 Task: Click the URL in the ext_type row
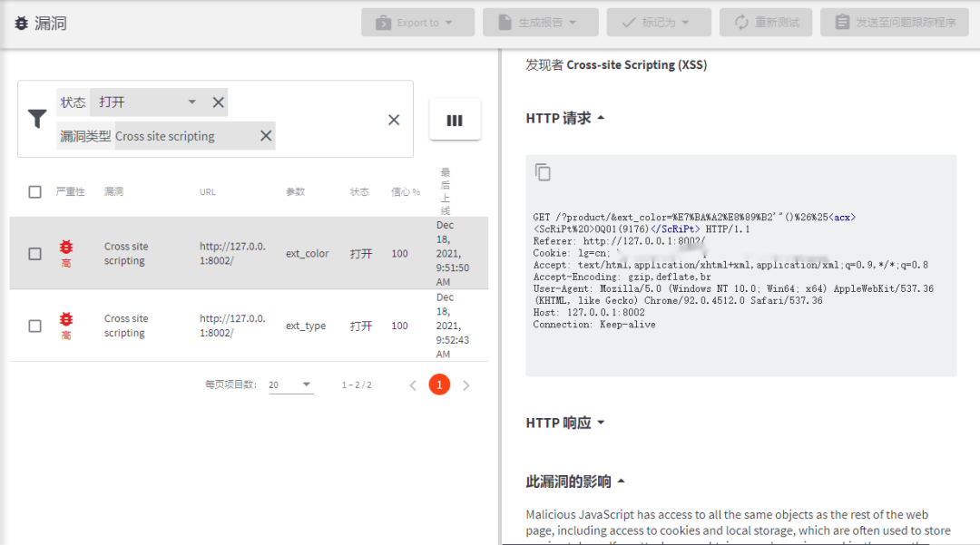(232, 326)
